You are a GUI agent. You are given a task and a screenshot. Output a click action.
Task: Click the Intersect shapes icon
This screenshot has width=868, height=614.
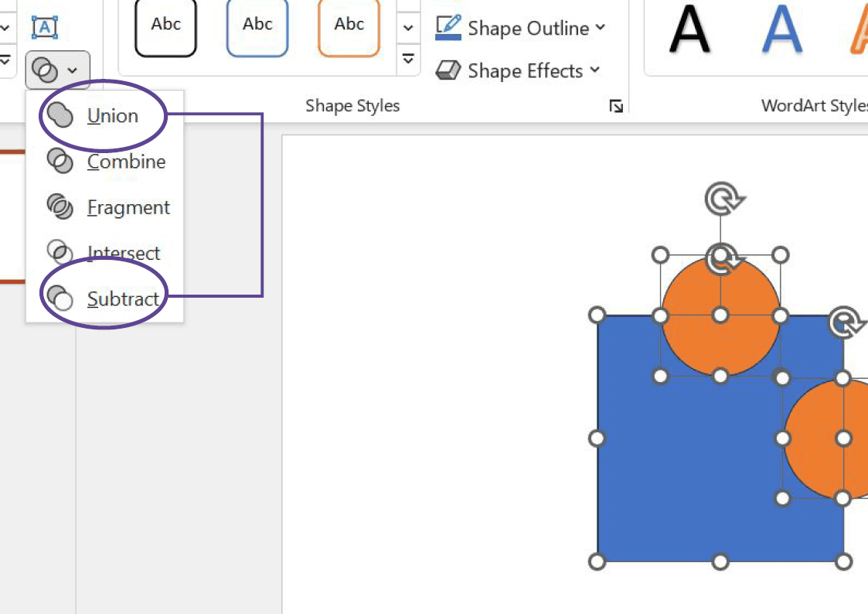click(x=60, y=252)
